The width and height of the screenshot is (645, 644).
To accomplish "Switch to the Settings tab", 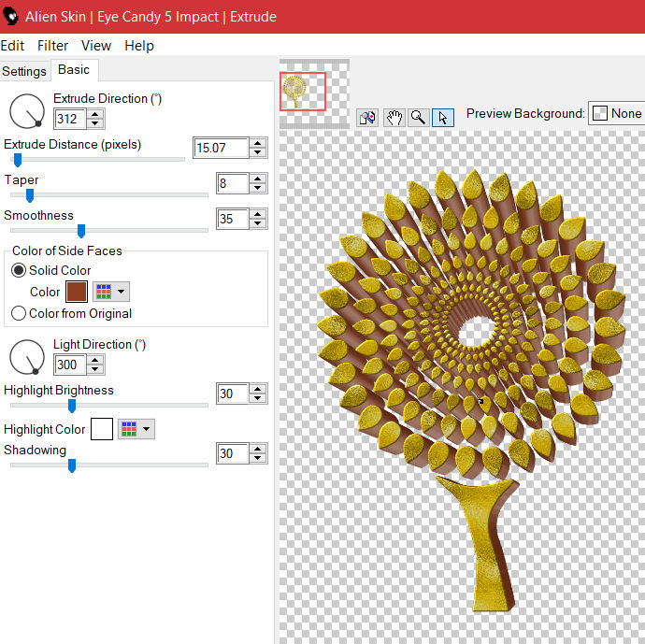I will [24, 71].
